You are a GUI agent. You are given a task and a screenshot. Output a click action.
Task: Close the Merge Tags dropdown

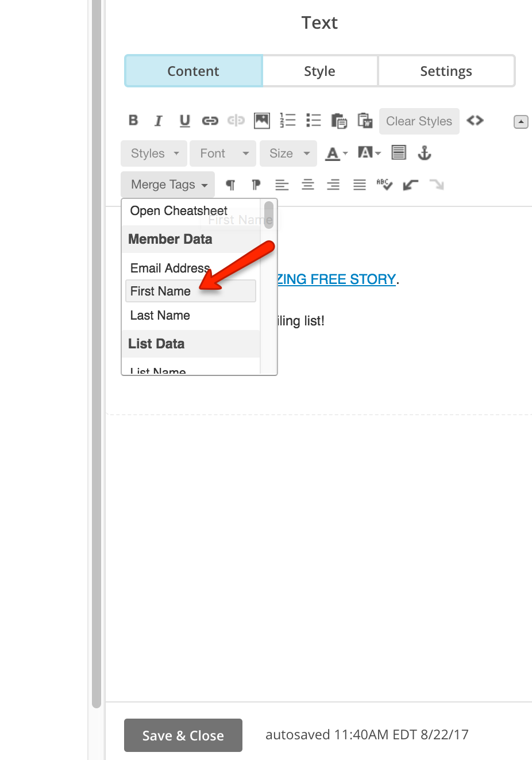click(x=168, y=185)
